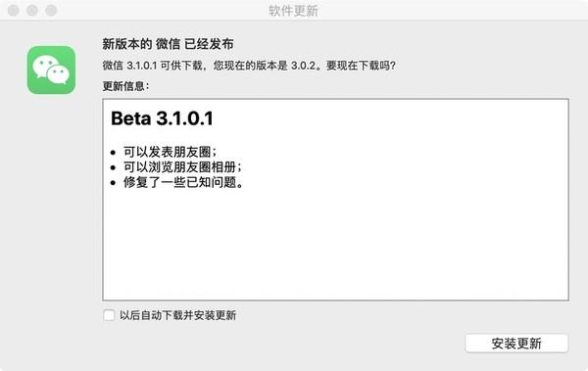Minimize the software update window
The width and height of the screenshot is (588, 371).
point(32,10)
